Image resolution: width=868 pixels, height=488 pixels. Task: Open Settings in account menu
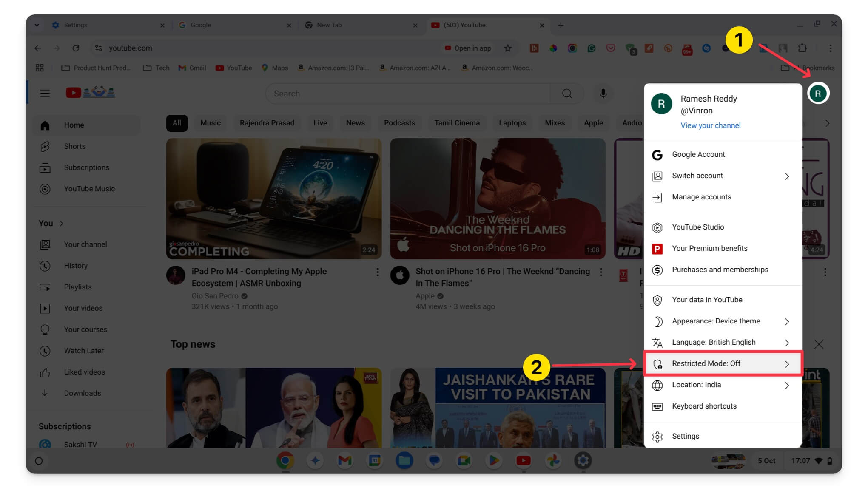(x=723, y=437)
